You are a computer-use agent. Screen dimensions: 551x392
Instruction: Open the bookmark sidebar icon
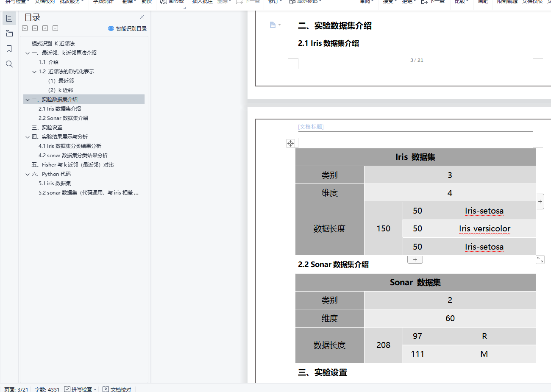click(9, 49)
